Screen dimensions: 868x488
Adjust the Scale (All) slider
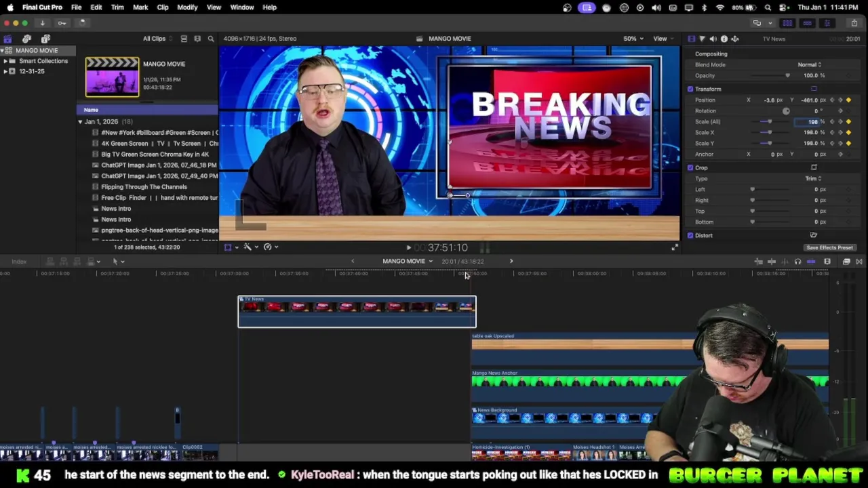(x=770, y=122)
